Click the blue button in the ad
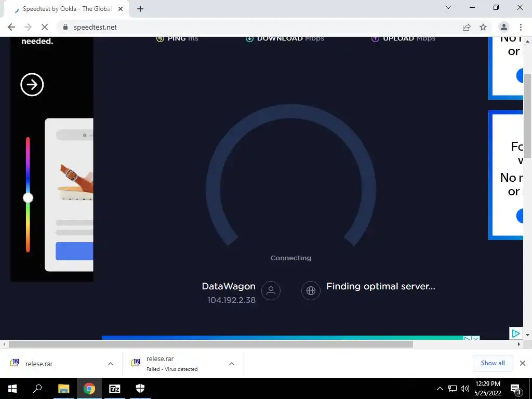The image size is (532, 399). [74, 251]
